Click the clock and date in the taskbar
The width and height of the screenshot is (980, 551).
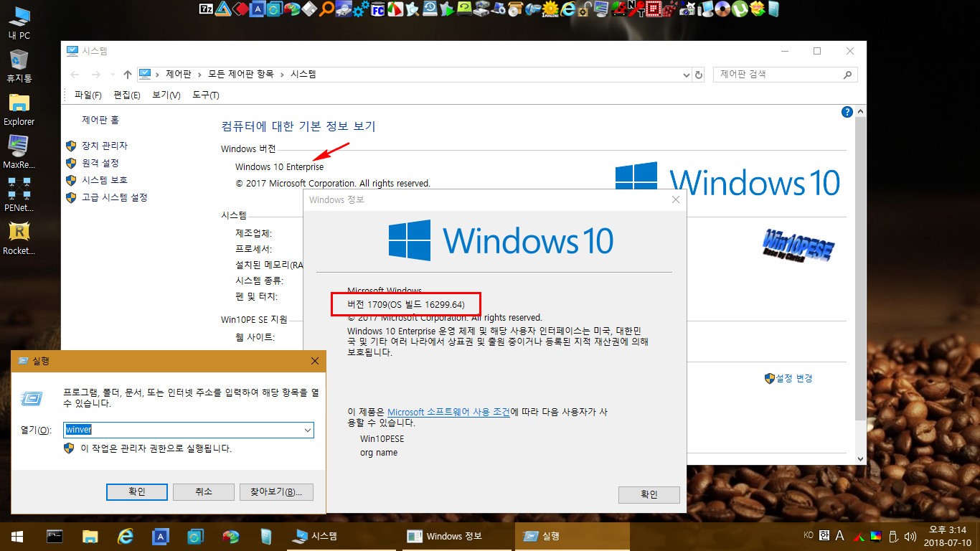click(x=947, y=536)
